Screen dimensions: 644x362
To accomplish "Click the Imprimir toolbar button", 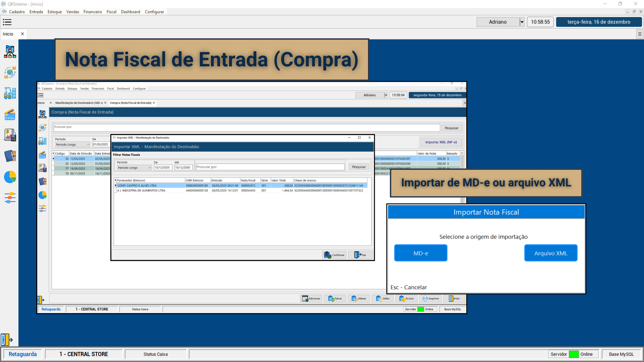I will [430, 298].
